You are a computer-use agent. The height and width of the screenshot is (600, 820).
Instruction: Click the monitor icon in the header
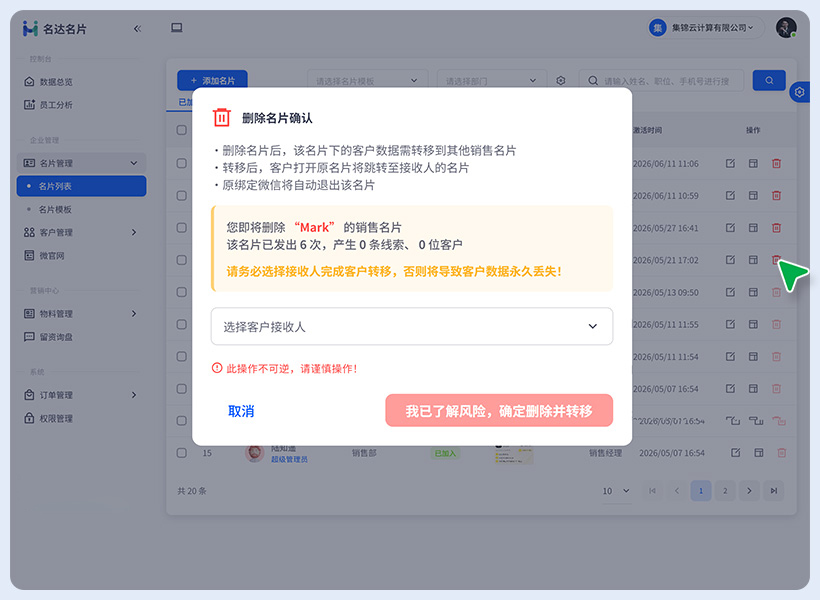click(x=177, y=28)
